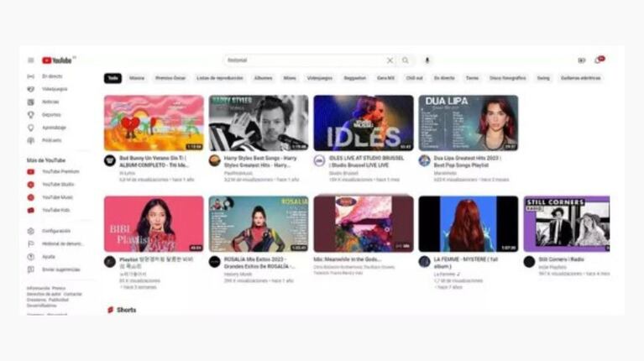Image resolution: width=644 pixels, height=361 pixels.
Task: Open Harry Styles video channel avatar
Action: tap(214, 160)
